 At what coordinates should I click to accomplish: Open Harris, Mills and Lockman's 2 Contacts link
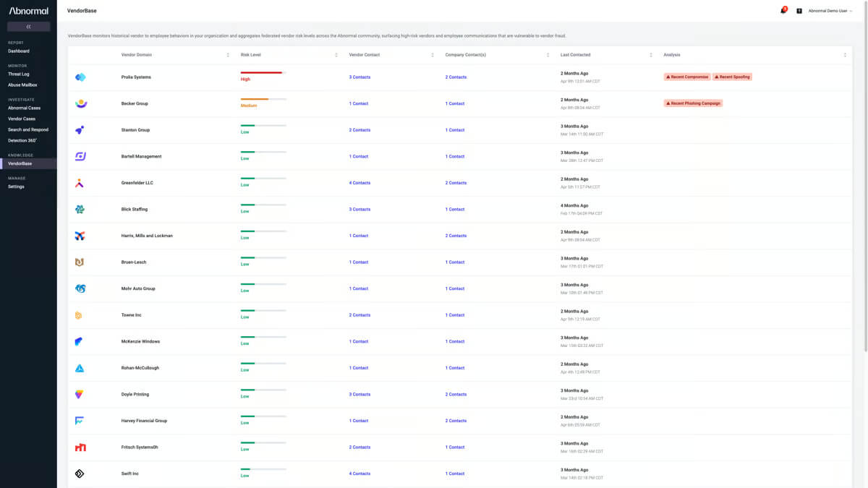[x=456, y=236]
